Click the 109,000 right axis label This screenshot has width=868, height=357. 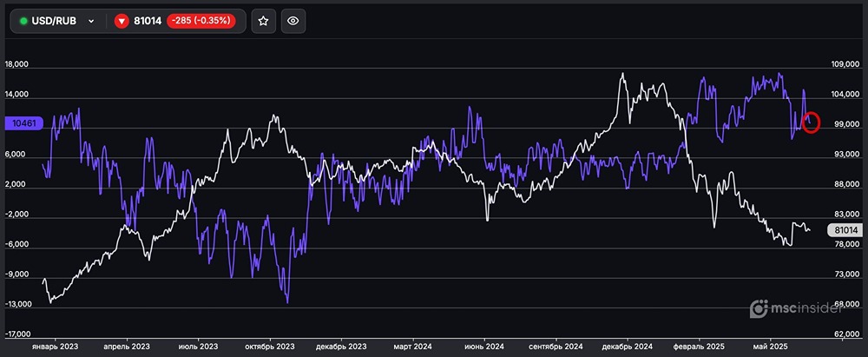pos(845,65)
